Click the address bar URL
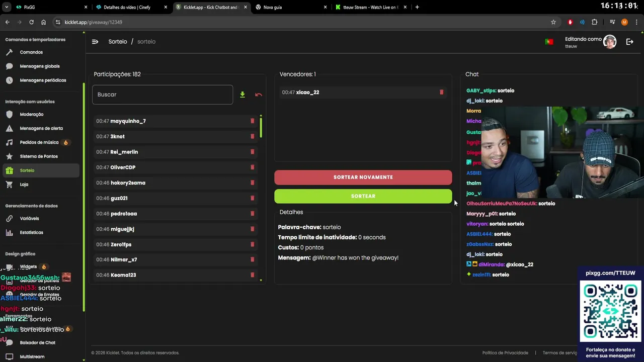 point(93,22)
